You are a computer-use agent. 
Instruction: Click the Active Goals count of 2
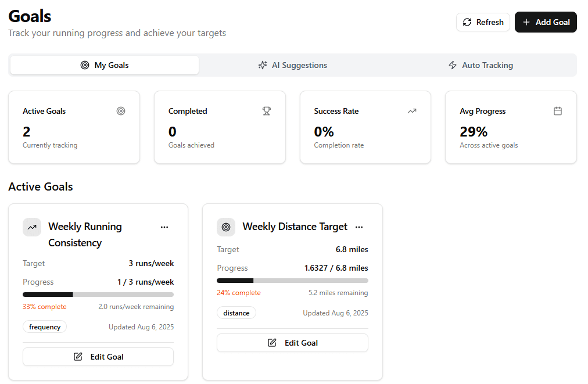(x=26, y=132)
